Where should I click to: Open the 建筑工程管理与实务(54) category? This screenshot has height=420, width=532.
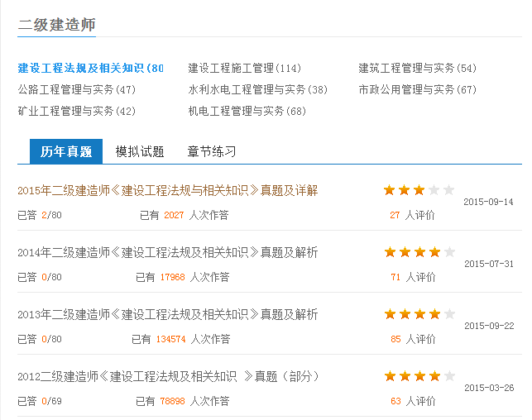click(418, 68)
